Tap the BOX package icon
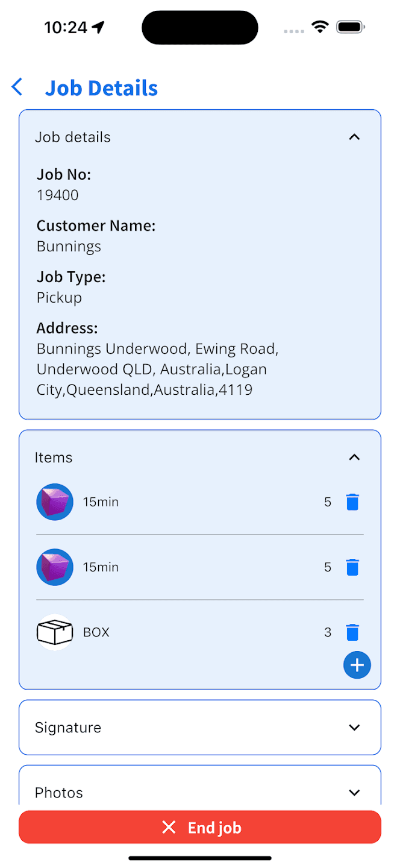This screenshot has height=868, width=400. tap(55, 632)
